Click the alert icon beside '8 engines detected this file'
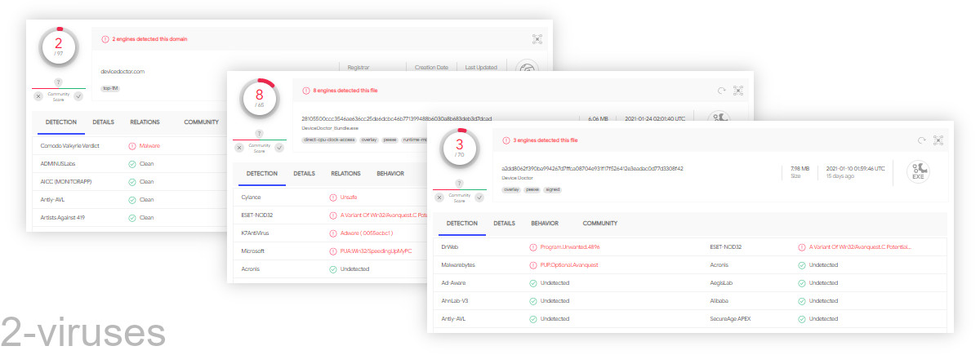 pyautogui.click(x=306, y=91)
